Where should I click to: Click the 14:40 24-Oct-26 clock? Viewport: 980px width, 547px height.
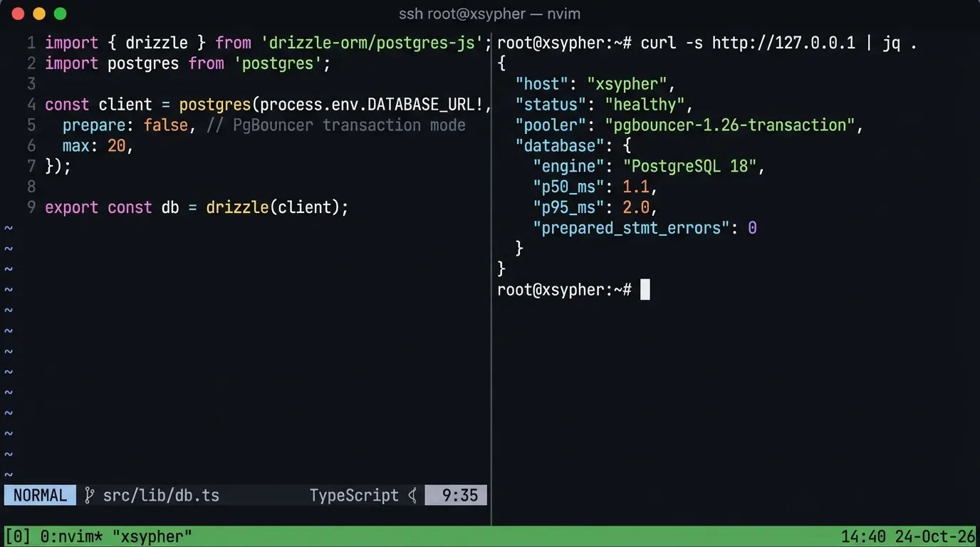point(907,536)
